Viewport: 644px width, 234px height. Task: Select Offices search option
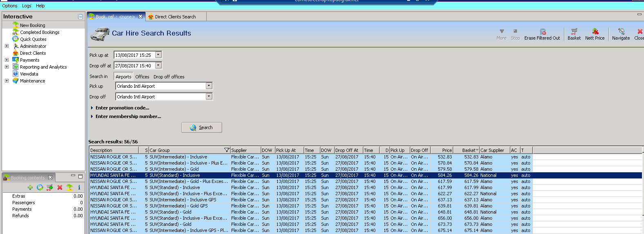tap(142, 77)
